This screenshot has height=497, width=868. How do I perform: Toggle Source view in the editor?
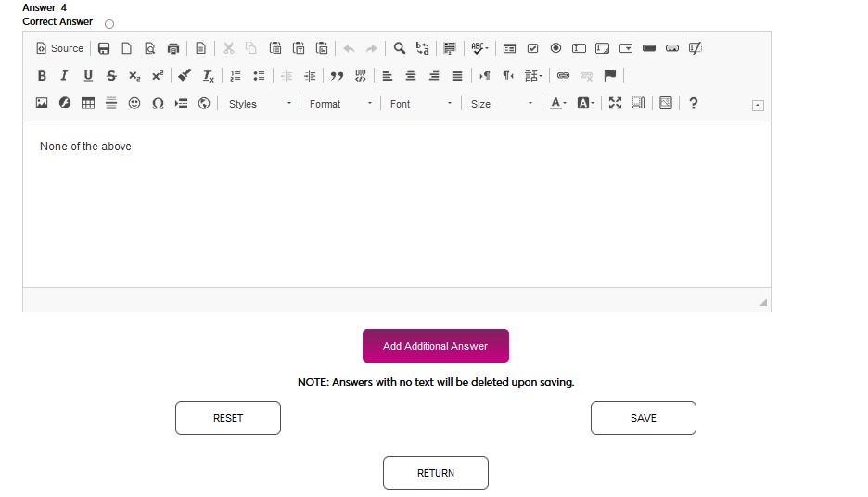point(59,48)
